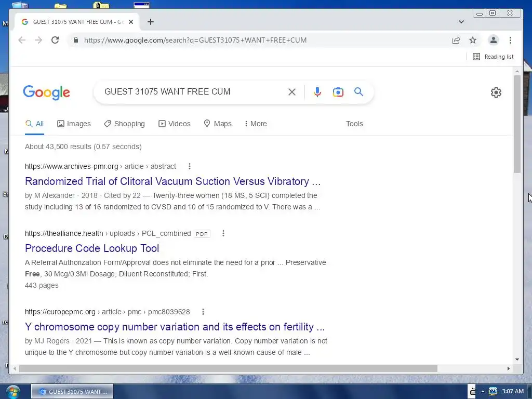Click horizontal scroll right arrow
The width and height of the screenshot is (532, 399).
508,368
